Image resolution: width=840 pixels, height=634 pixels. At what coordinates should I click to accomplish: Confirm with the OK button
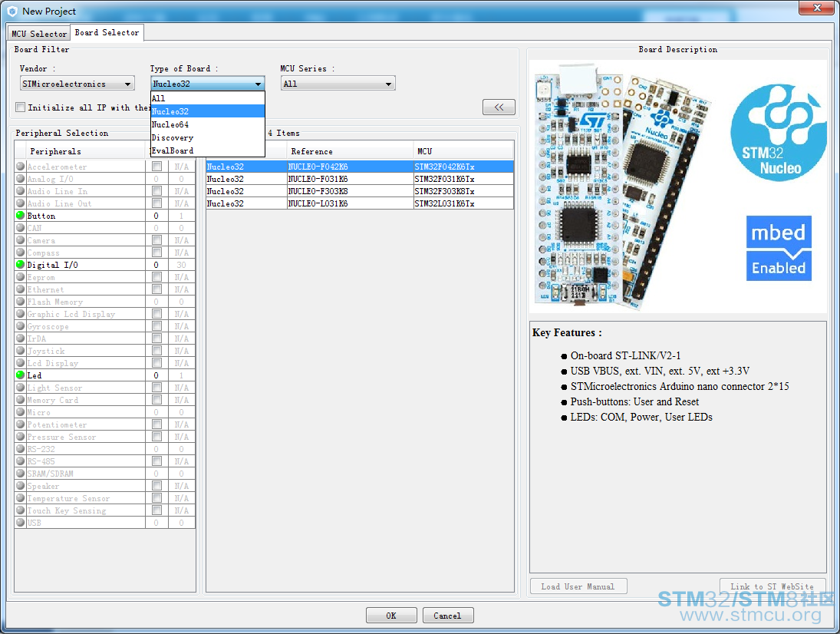coord(391,616)
